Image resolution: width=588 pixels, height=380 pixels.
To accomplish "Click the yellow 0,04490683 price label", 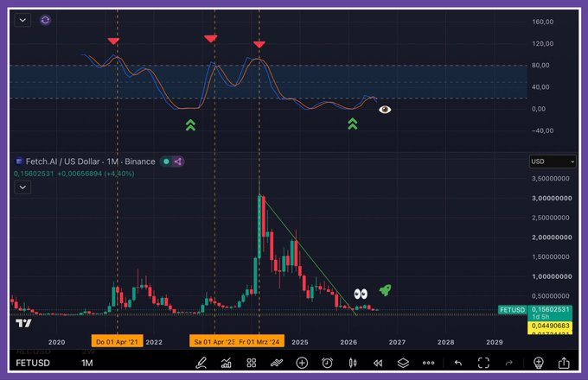I will point(550,326).
